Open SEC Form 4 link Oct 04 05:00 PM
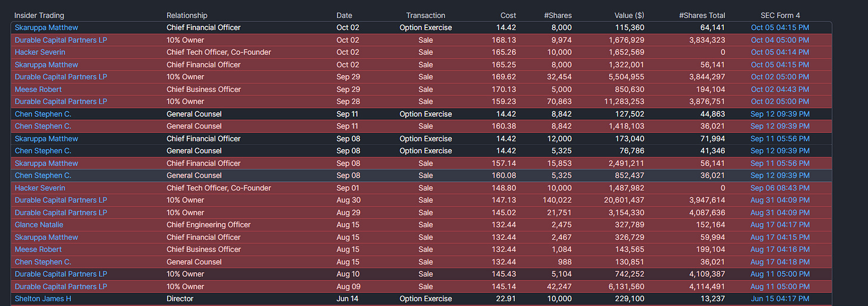This screenshot has width=868, height=306. coord(780,40)
